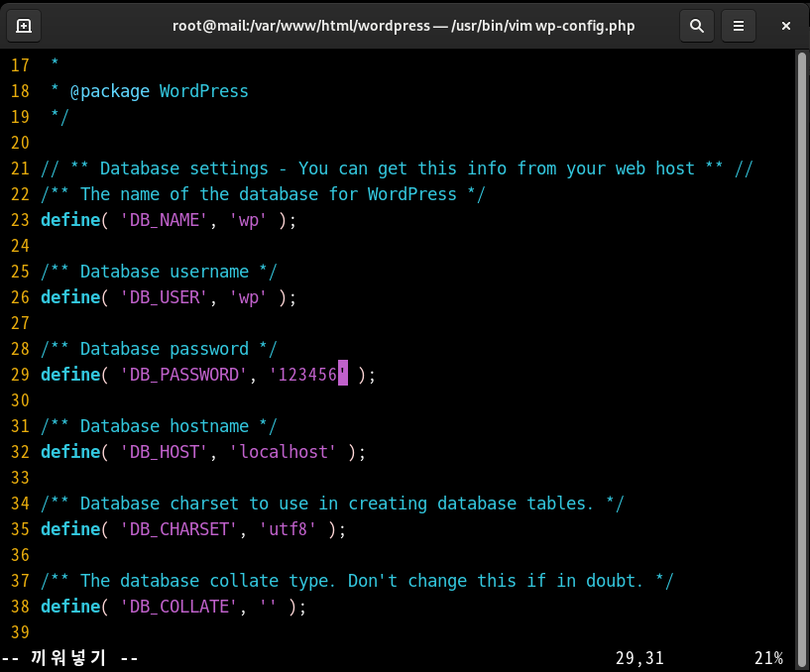This screenshot has height=672, width=810.
Task: Click the 'DB_HOST' string
Action: pos(165,453)
